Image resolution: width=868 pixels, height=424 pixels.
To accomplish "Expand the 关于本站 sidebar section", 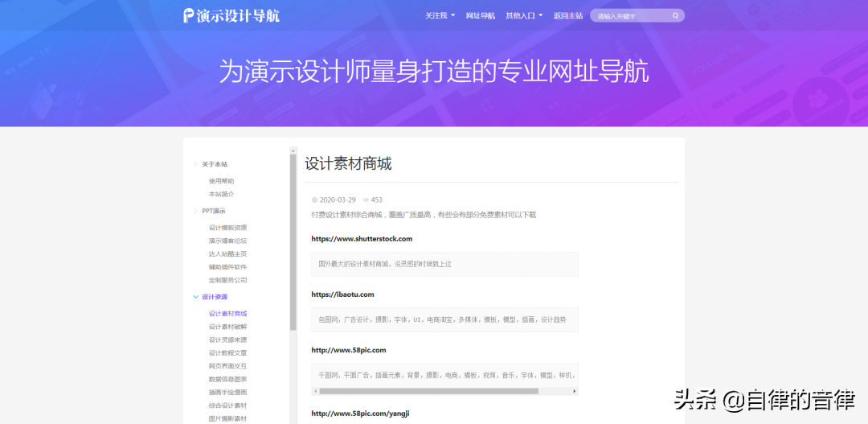I will pos(215,164).
